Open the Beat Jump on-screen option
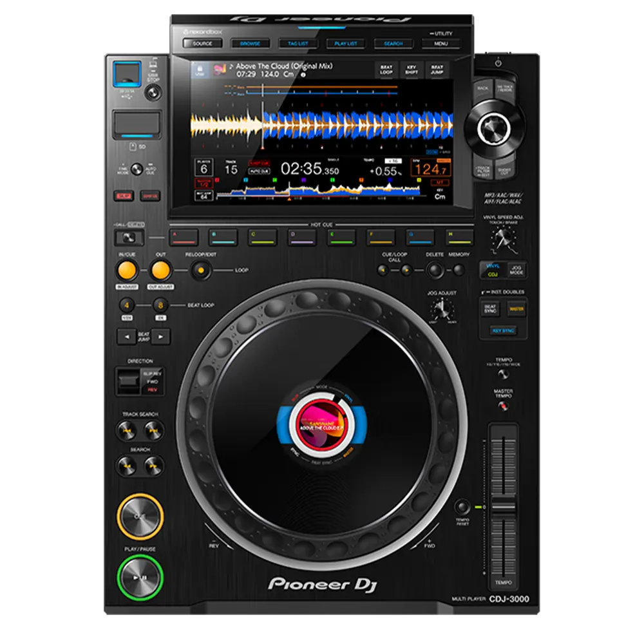Screen dimensions: 644x644 click(x=437, y=70)
